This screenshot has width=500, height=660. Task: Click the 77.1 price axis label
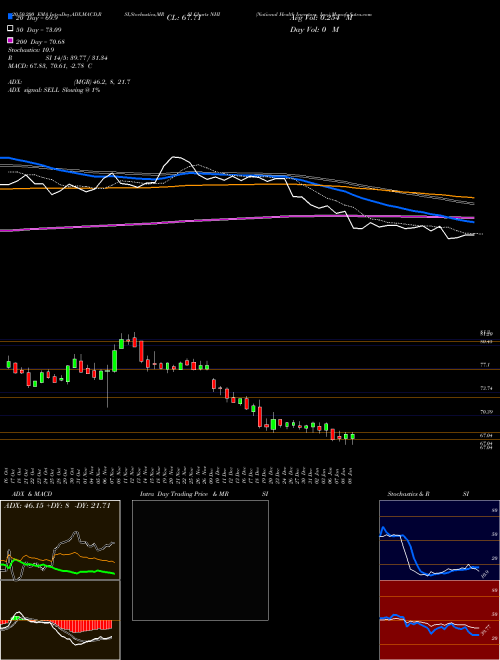485,365
